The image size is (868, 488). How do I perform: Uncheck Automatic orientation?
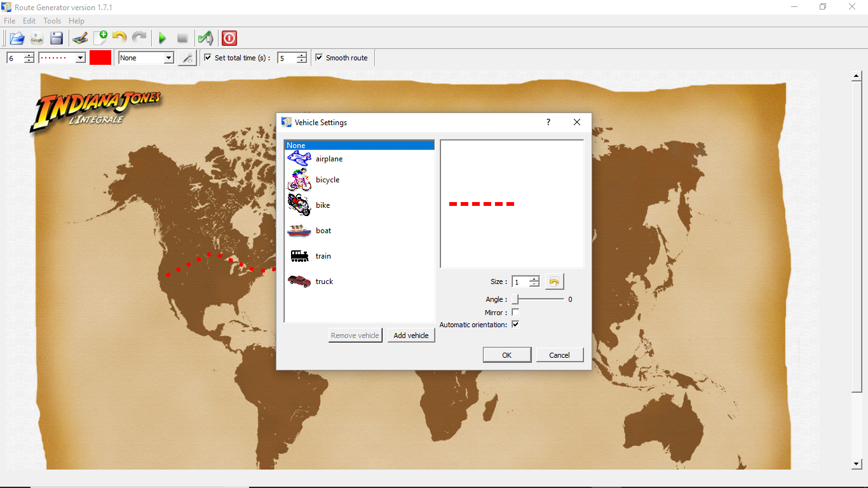[x=515, y=325]
